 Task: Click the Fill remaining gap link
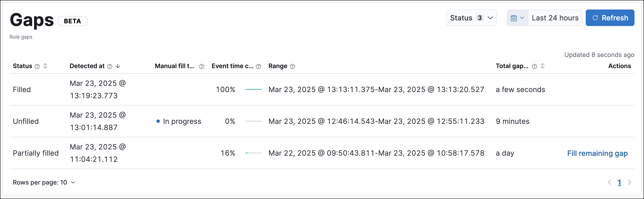pyautogui.click(x=597, y=153)
